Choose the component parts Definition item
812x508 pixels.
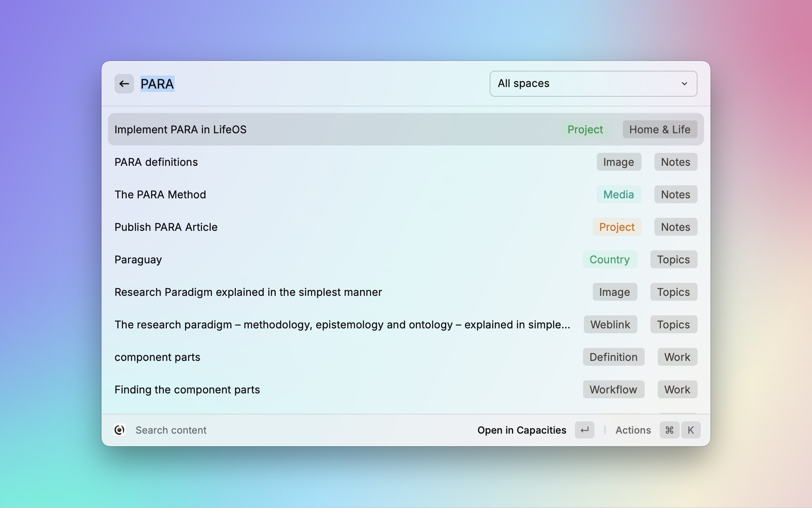coord(158,357)
